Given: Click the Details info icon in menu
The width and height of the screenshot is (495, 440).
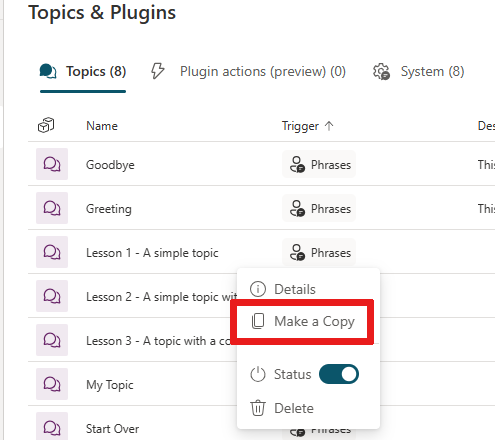Looking at the screenshot, I should click(x=258, y=289).
